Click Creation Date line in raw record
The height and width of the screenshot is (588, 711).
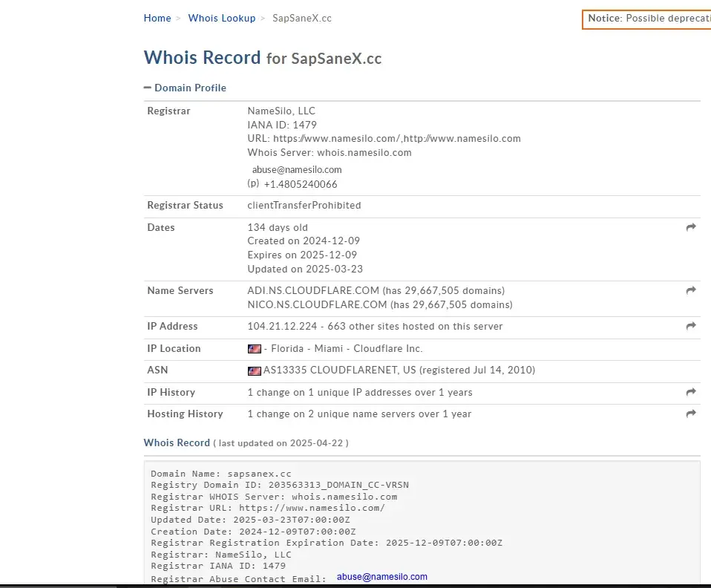click(x=254, y=532)
